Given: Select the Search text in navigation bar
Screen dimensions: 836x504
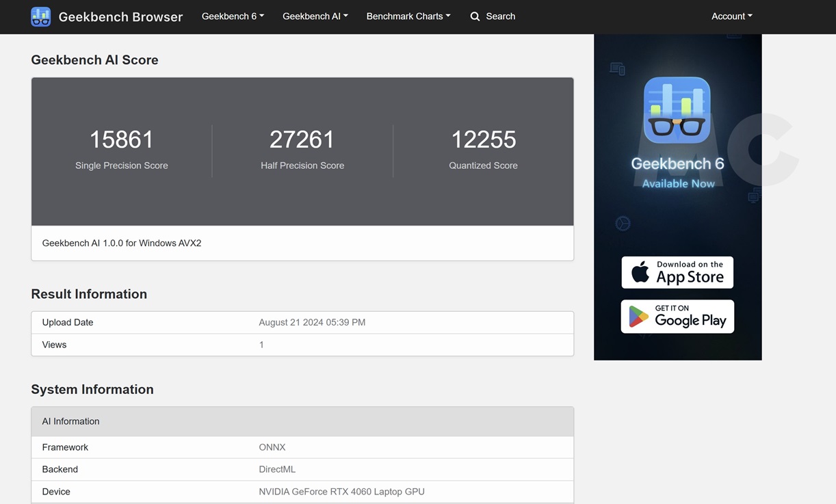Looking at the screenshot, I should pyautogui.click(x=500, y=16).
